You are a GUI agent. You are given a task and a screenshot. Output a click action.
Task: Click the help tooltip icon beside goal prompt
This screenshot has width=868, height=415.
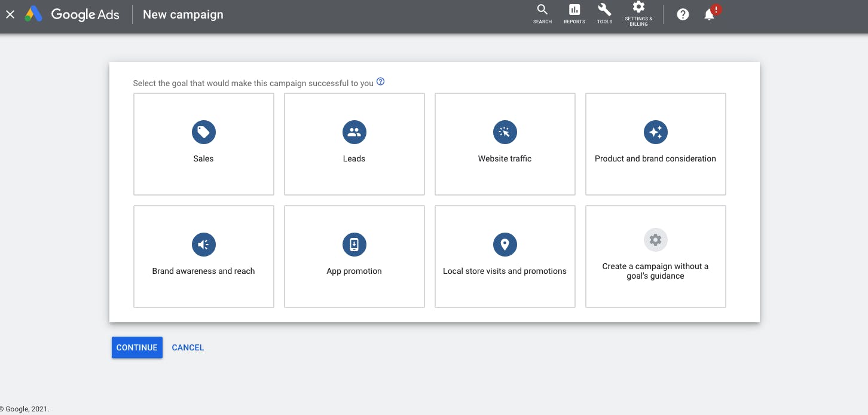point(380,82)
